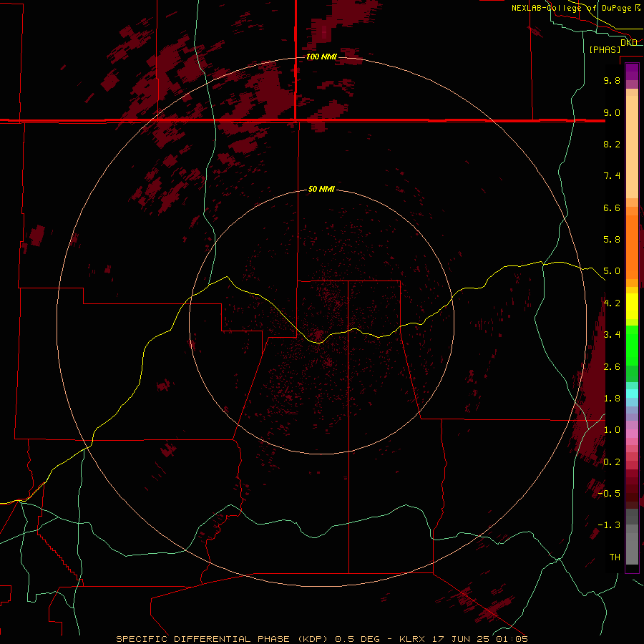This screenshot has width=644, height=644.
Task: Select the 6.6 value on the color scale
Action: [x=612, y=208]
